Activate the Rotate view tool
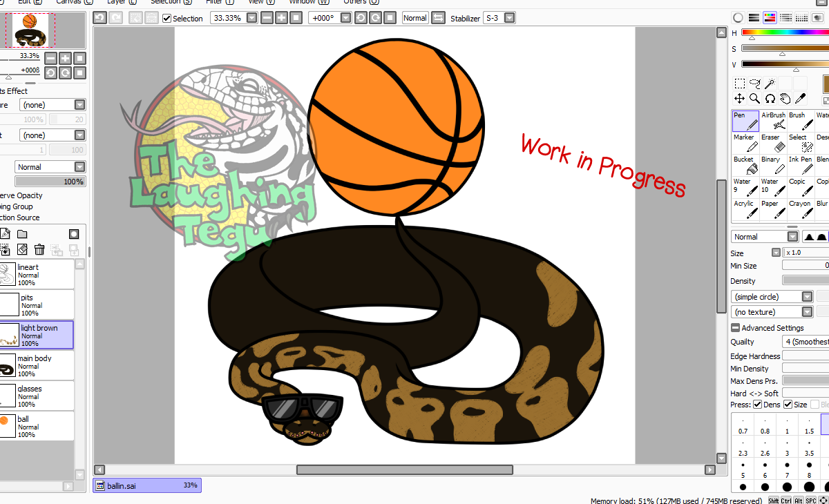This screenshot has width=829, height=504. coord(770,99)
